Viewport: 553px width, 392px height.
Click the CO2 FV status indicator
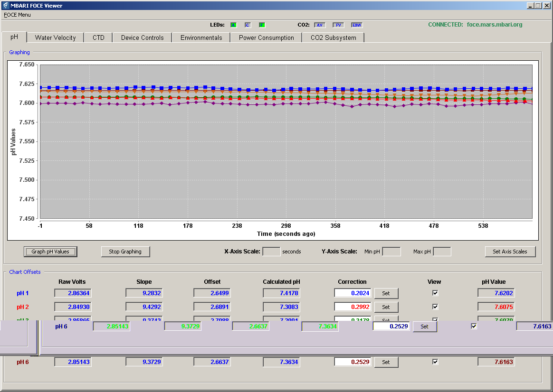pyautogui.click(x=338, y=25)
